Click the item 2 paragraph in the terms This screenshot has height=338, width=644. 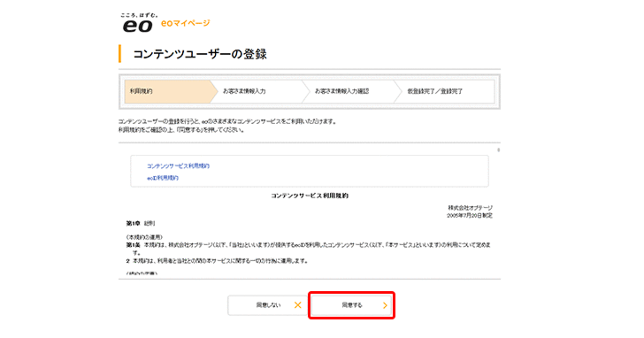pos(217,261)
